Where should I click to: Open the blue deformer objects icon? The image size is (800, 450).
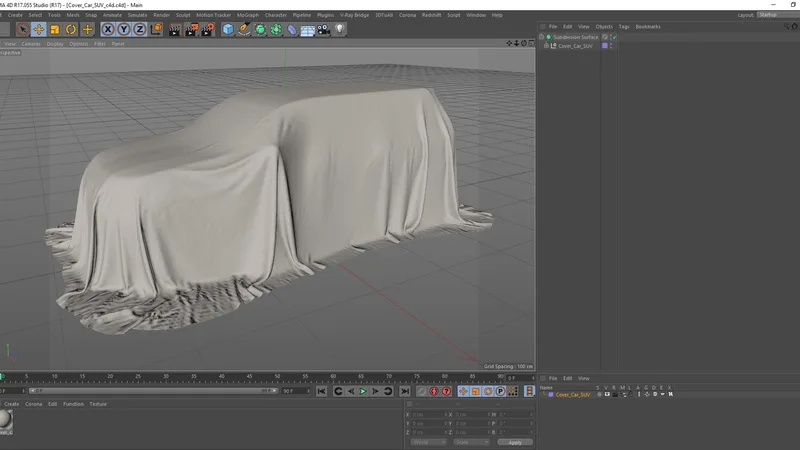292,30
